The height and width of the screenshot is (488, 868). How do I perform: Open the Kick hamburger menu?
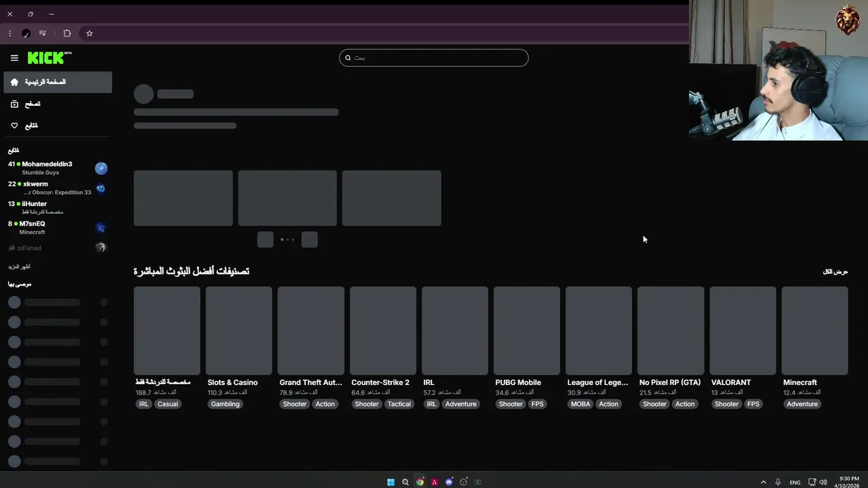click(14, 58)
